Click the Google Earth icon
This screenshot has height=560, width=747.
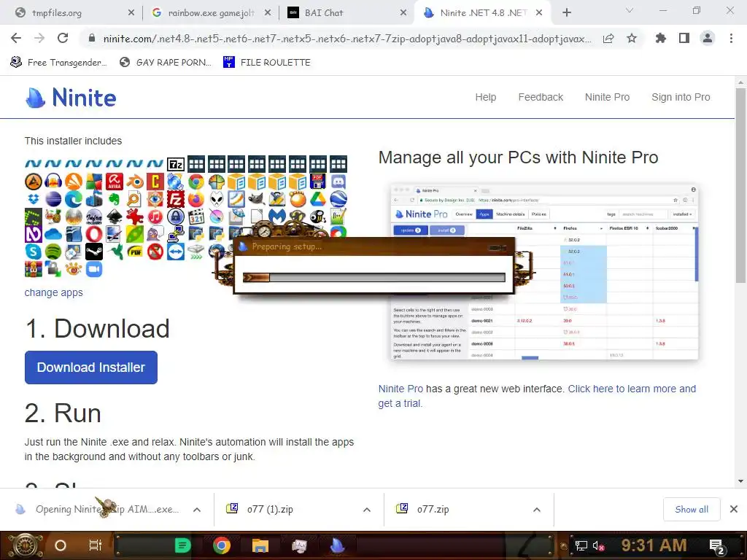[x=338, y=199]
